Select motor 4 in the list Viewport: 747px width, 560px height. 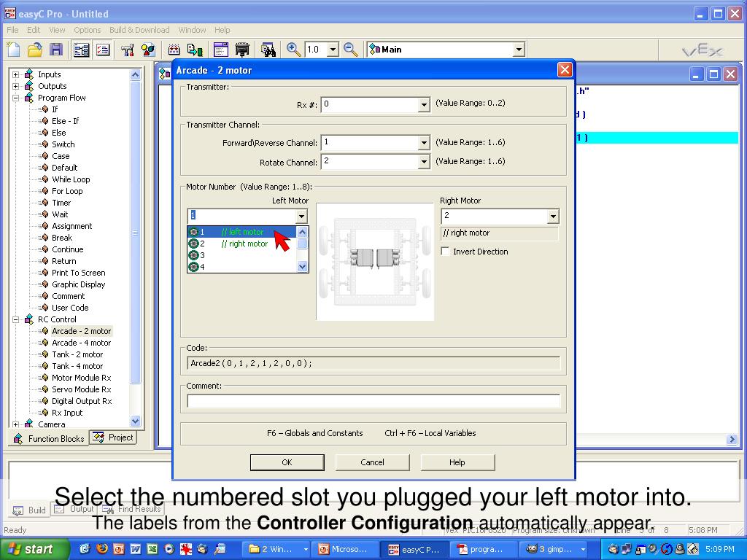pyautogui.click(x=242, y=267)
